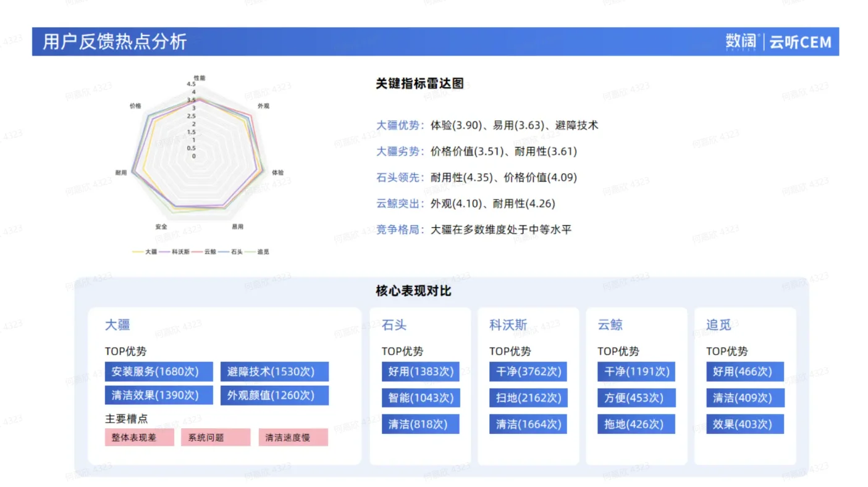Screen dimensions: 868x487
Task: Click the 主要槽点 label in the 大疆 card
Action: click(127, 418)
